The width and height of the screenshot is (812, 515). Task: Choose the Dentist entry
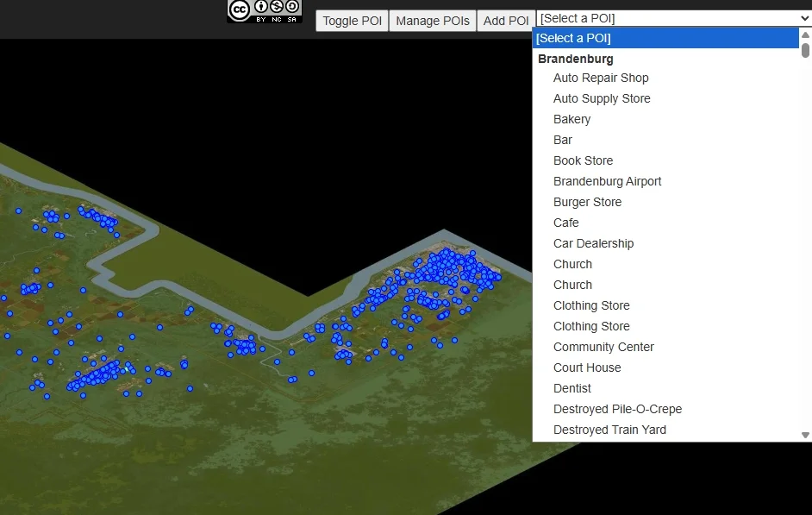pos(666,388)
